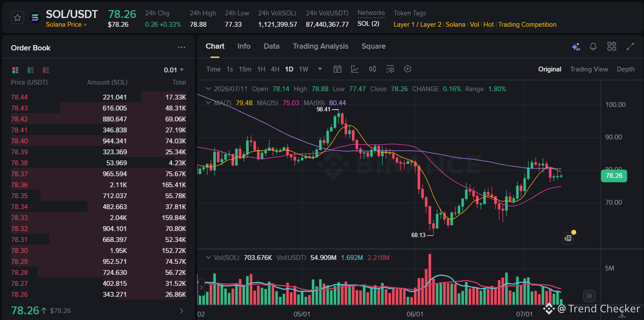644x320 pixels.
Task: Click the Order Book panel title
Action: click(31, 48)
